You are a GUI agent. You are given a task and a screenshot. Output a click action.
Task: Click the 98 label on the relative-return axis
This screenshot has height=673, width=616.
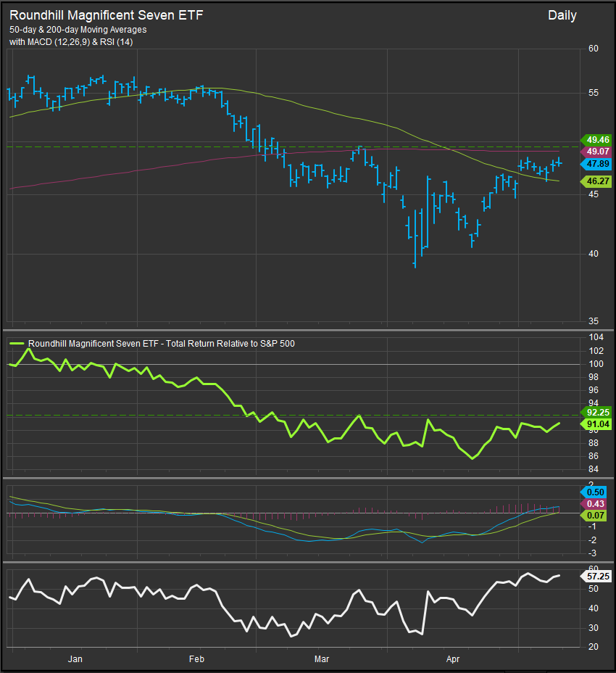click(x=594, y=377)
